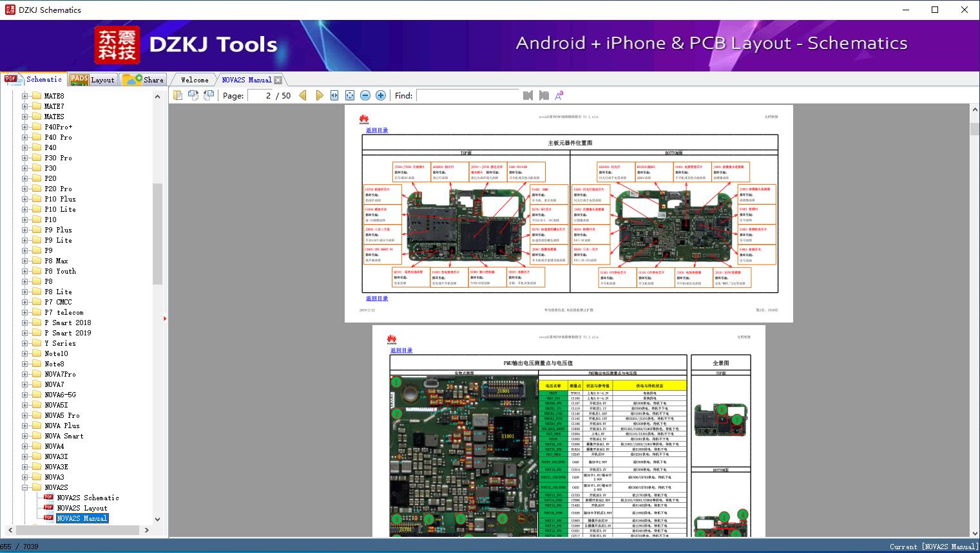Click the NOVA2S folder icon
The height and width of the screenshot is (553, 980).
pyautogui.click(x=37, y=487)
